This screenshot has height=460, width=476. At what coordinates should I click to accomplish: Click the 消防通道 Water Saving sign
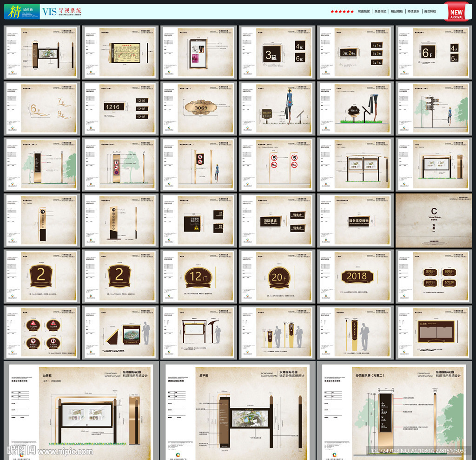271,221
